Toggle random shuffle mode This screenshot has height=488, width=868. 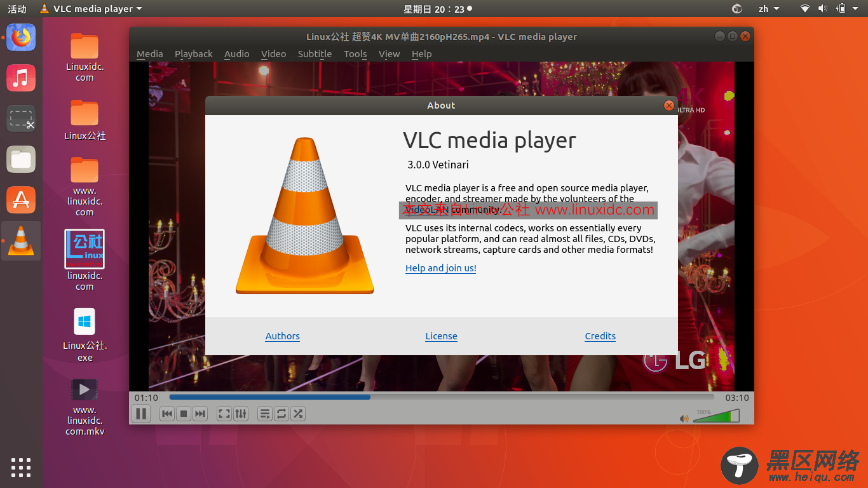(x=298, y=414)
